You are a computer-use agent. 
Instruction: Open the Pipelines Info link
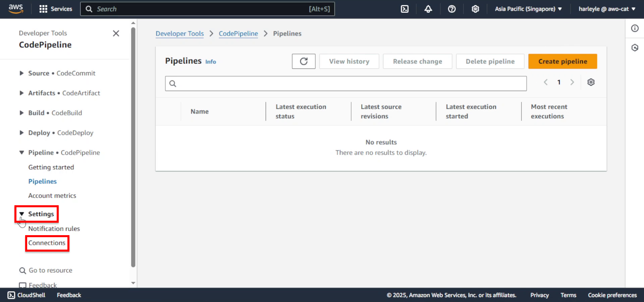211,62
